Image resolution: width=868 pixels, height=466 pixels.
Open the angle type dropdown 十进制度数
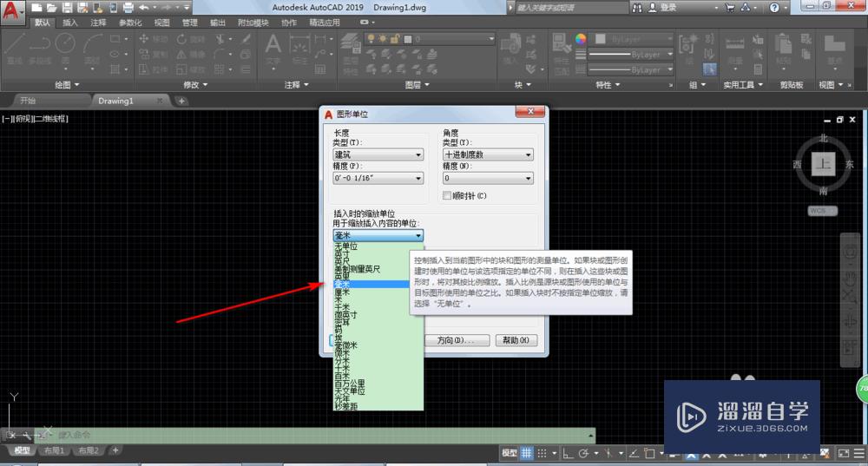(x=488, y=154)
